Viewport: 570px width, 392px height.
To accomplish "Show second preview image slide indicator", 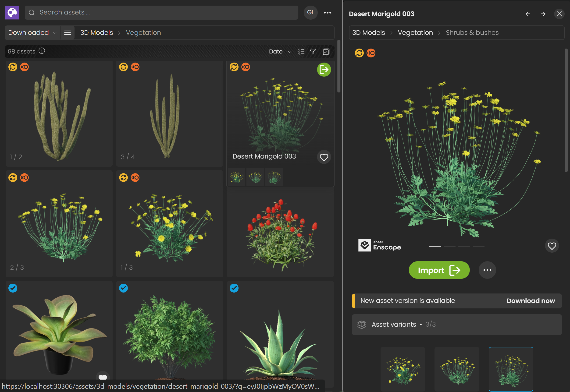I will pos(449,246).
